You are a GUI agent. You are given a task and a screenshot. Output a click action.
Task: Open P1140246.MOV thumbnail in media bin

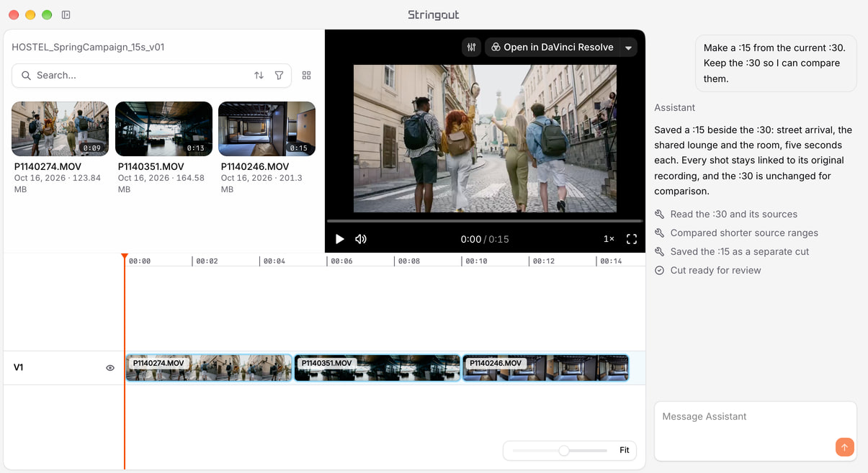tap(267, 129)
